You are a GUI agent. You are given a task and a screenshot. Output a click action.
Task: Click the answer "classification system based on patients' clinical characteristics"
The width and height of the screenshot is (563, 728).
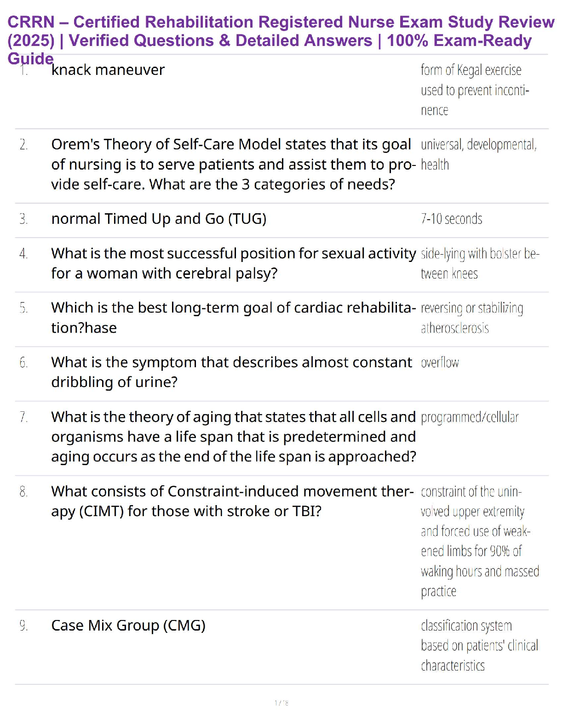pyautogui.click(x=478, y=645)
